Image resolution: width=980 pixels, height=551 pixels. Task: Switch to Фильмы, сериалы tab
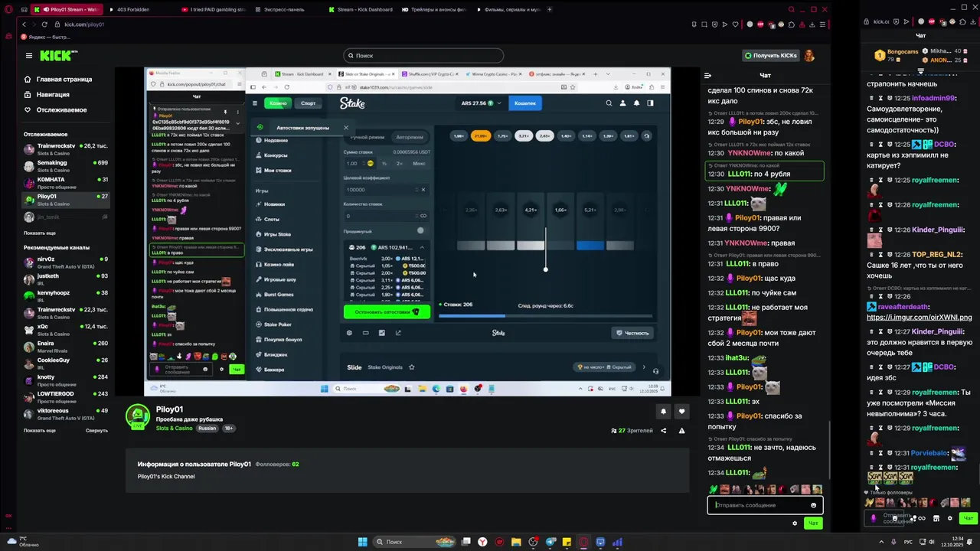click(x=507, y=10)
